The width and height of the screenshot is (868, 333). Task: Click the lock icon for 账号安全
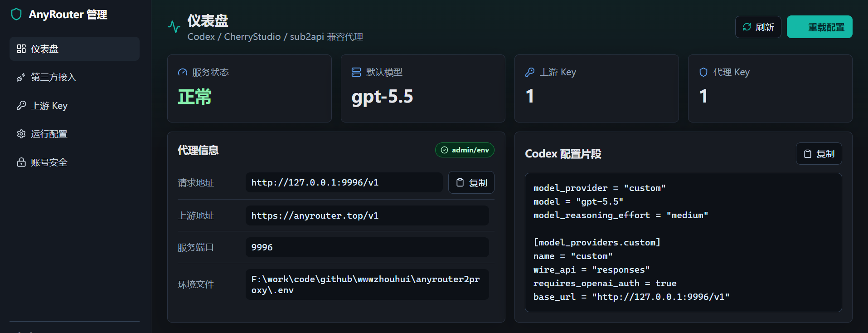[21, 162]
